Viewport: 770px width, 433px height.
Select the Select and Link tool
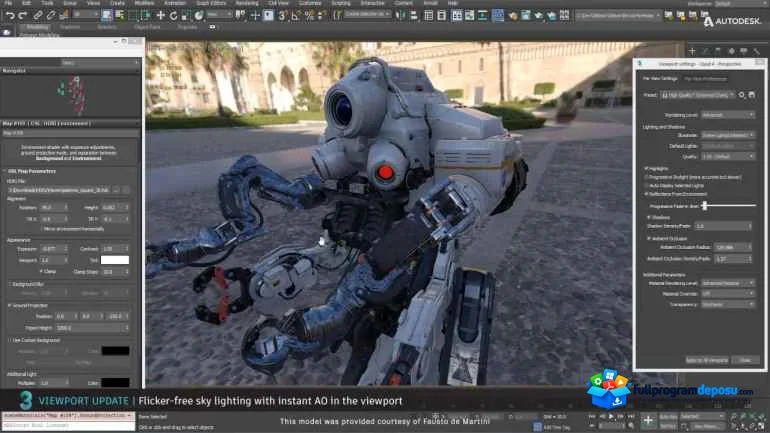tap(38, 16)
